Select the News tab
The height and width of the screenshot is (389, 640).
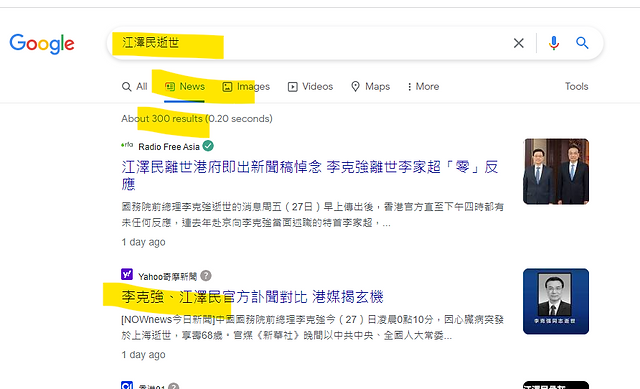[x=185, y=87]
